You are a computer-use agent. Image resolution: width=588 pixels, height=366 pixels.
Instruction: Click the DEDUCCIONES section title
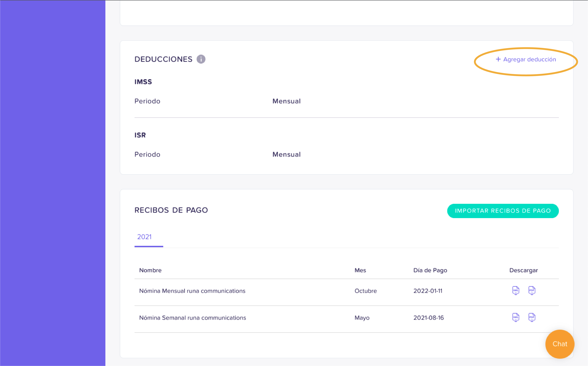point(163,59)
